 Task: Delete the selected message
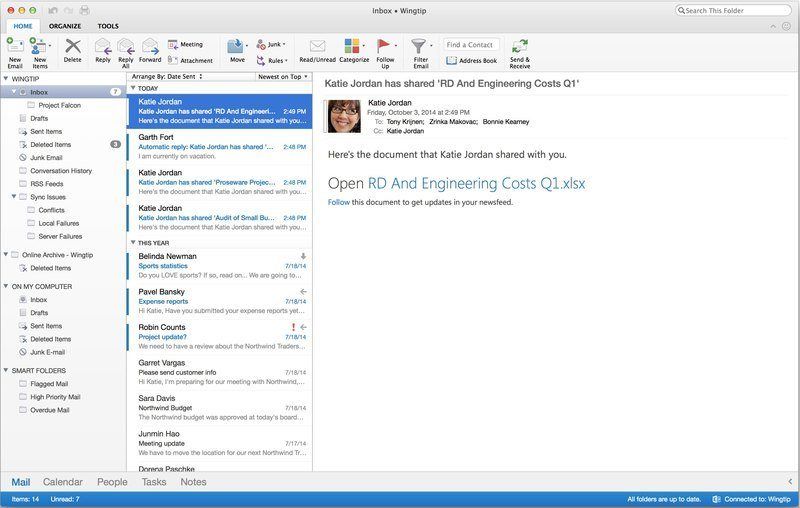[x=72, y=47]
